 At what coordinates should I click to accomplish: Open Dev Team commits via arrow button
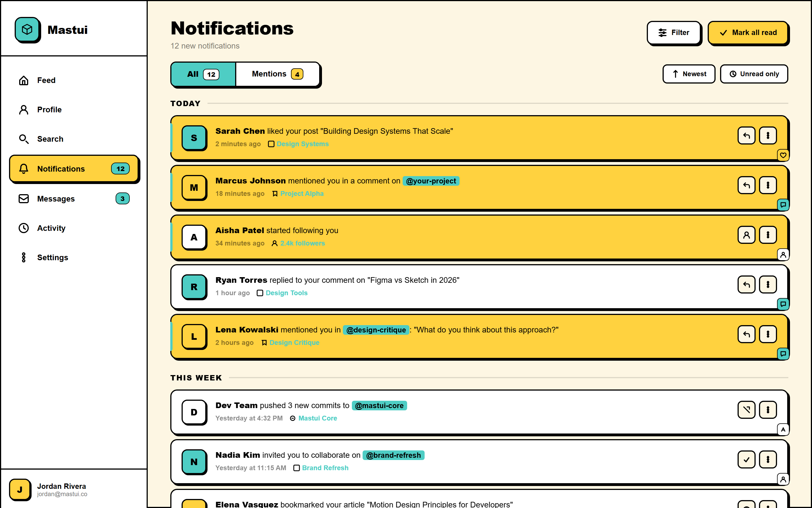click(746, 410)
